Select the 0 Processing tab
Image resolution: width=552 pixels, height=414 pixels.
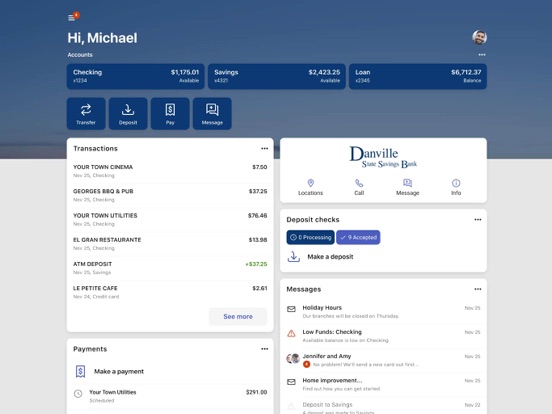coord(310,237)
